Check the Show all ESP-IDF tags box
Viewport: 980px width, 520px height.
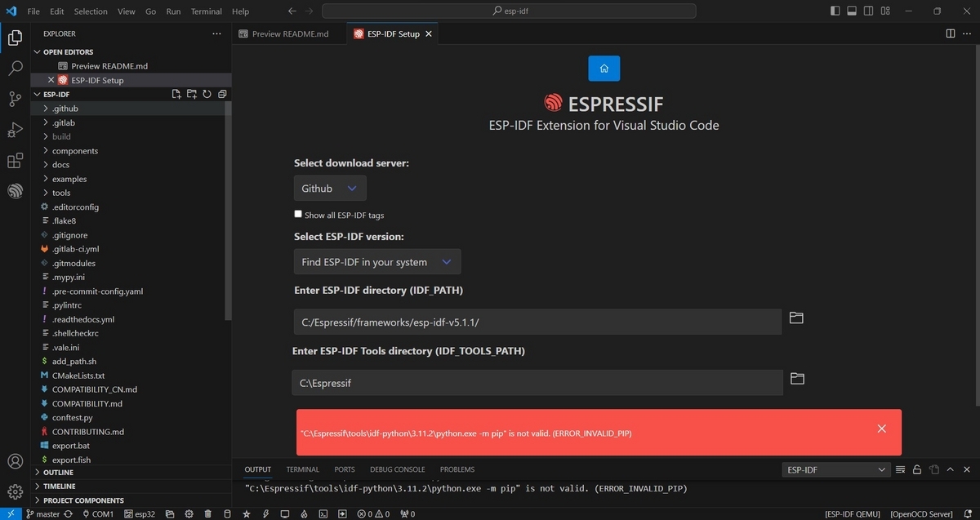[x=298, y=214]
